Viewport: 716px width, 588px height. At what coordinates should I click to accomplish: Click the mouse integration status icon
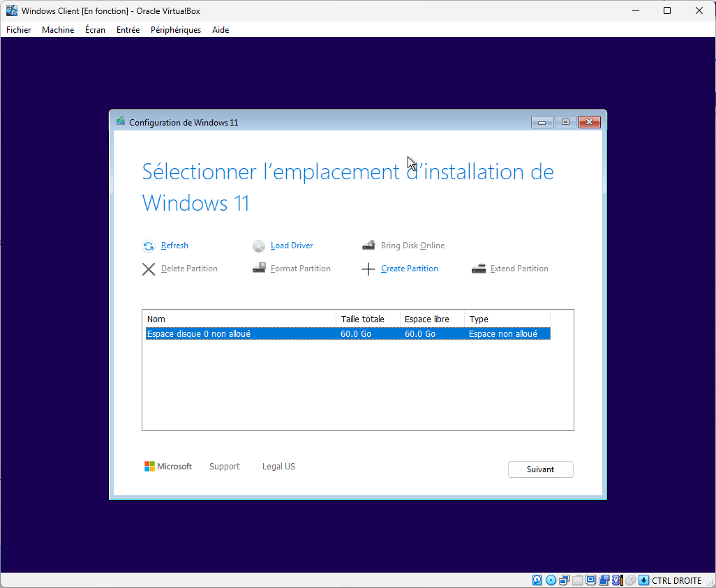point(631,580)
